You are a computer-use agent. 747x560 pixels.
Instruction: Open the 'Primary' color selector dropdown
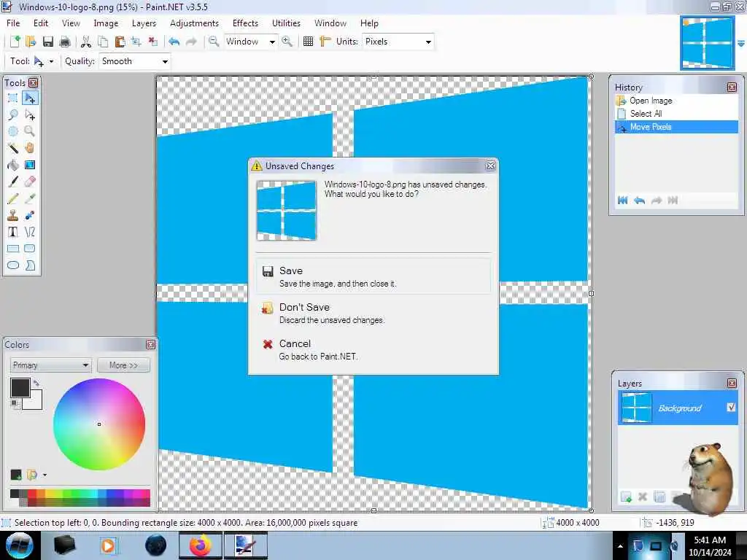(x=50, y=365)
